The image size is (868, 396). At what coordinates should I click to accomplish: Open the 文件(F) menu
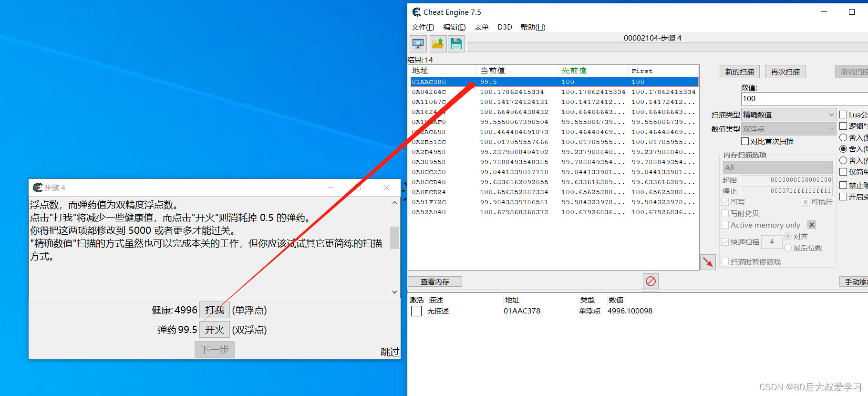tap(423, 27)
